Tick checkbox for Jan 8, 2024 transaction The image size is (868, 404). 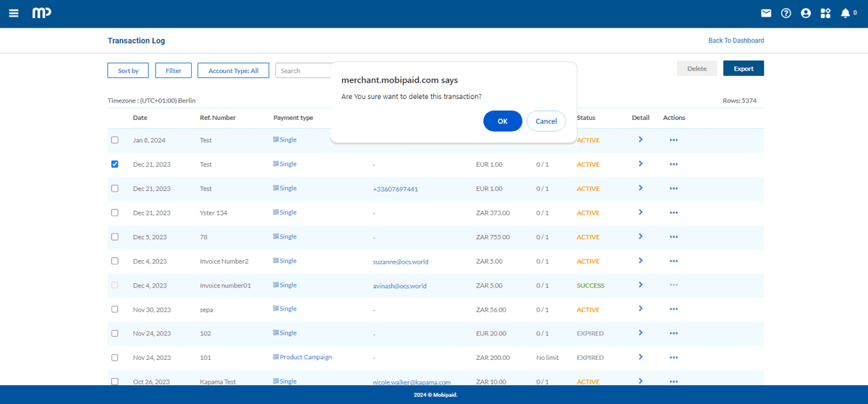[x=114, y=140]
